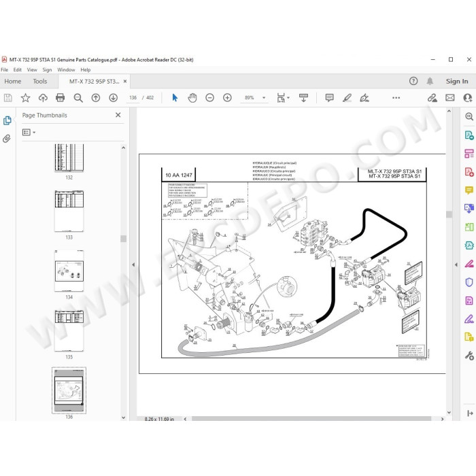Open the File menu
Viewport: 476px width, 476px height.
(5, 70)
